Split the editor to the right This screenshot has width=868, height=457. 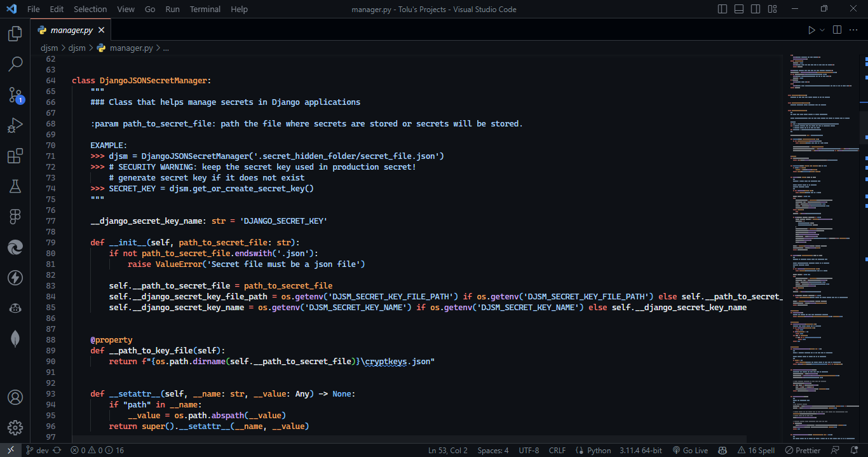coord(837,30)
